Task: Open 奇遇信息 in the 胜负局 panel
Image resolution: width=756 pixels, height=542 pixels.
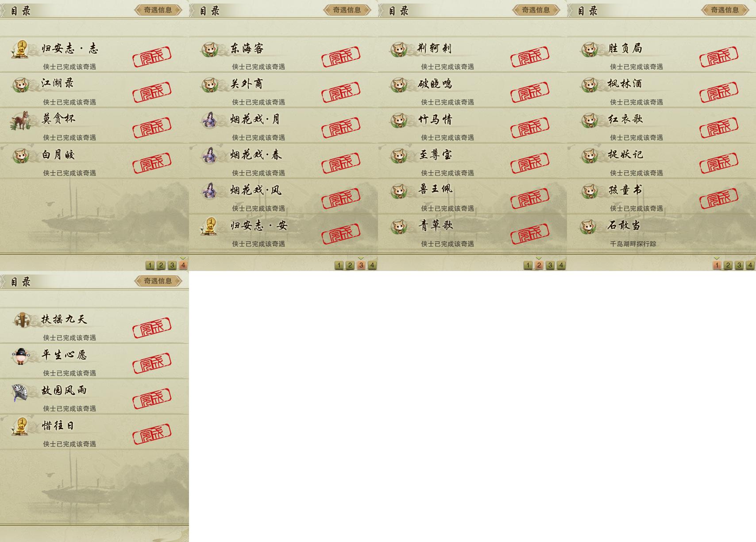Action: pyautogui.click(x=725, y=10)
